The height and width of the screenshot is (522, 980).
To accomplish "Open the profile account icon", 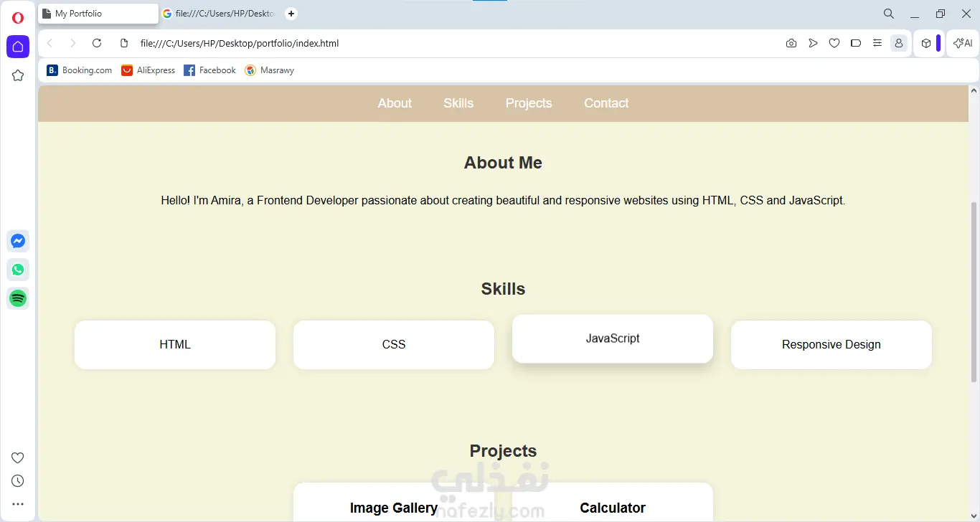I will point(899,43).
